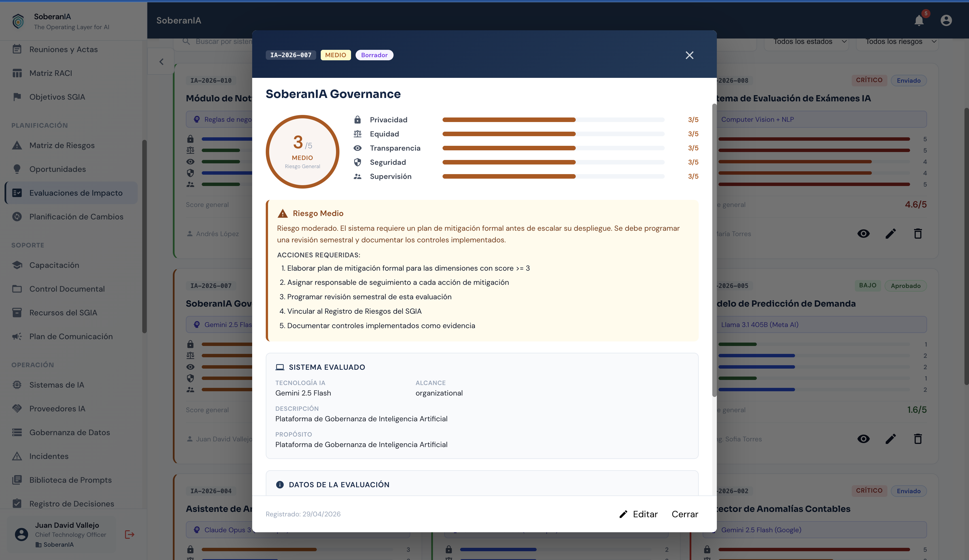
Task: Click the Aprobado badge on IA-2026-005 card
Action: [906, 286]
